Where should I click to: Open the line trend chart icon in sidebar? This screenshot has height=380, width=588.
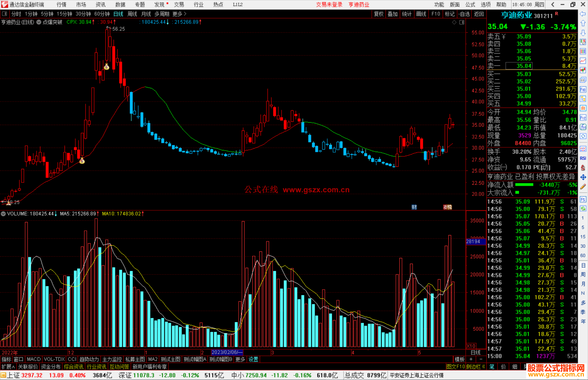(x=583, y=61)
